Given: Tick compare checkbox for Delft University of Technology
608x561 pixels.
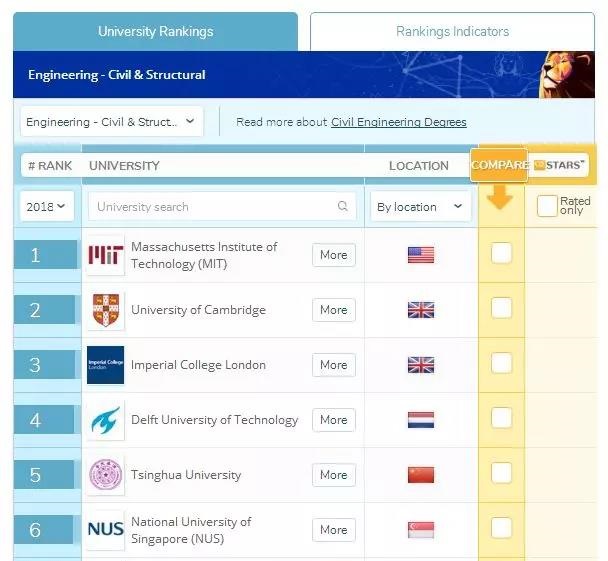Looking at the screenshot, I should (x=501, y=418).
